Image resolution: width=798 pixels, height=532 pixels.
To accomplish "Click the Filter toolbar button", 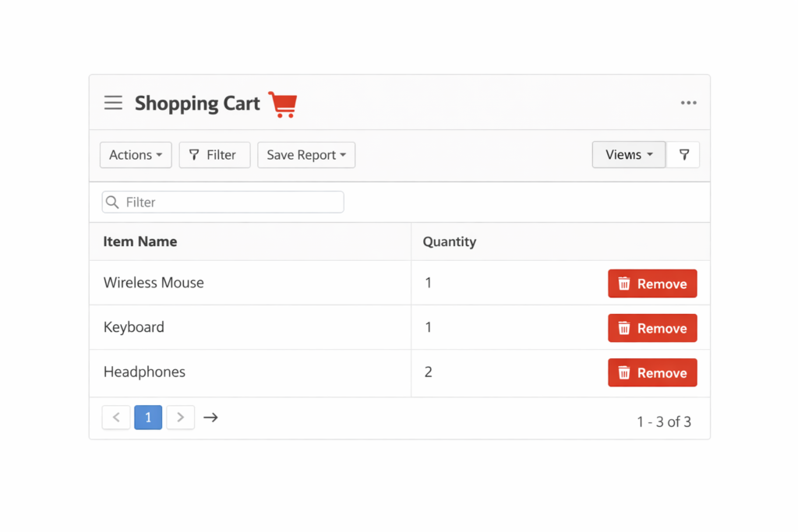I will pos(214,155).
